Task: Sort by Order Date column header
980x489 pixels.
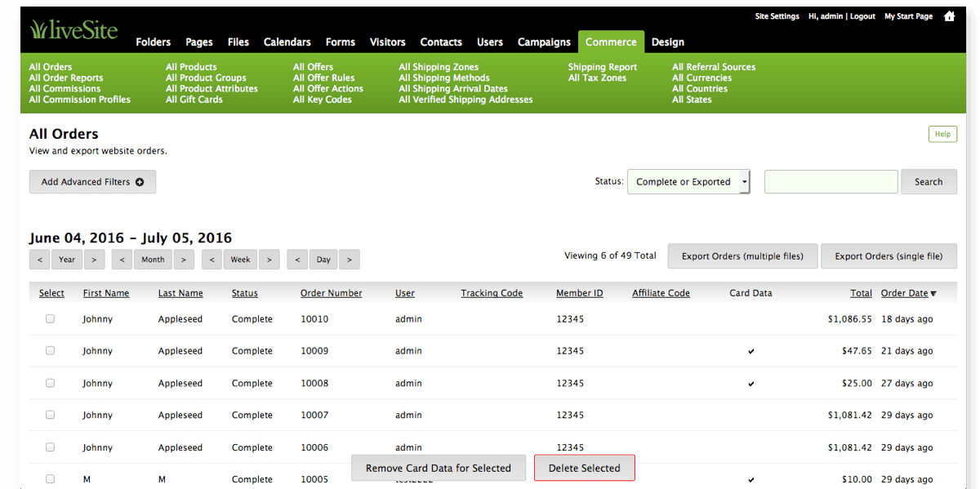Action: click(x=904, y=293)
